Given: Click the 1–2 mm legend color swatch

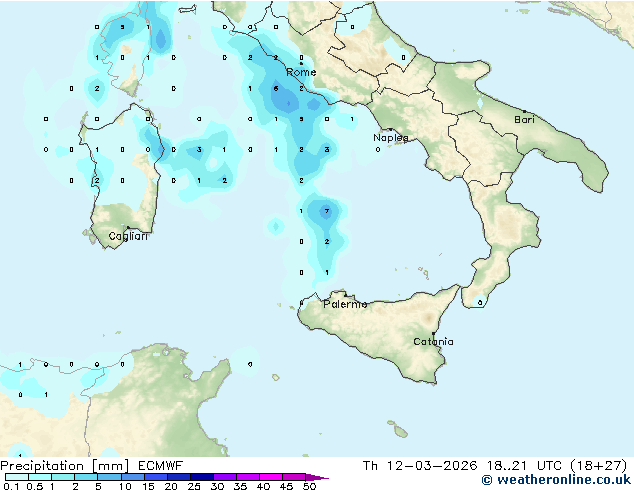Looking at the screenshot, I should pyautogui.click(x=63, y=477).
